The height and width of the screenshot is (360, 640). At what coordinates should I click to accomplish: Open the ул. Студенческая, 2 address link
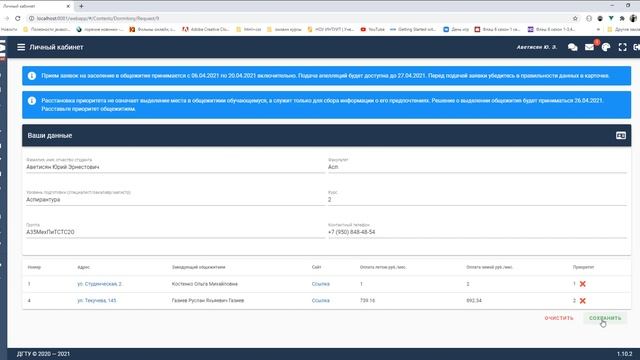100,284
